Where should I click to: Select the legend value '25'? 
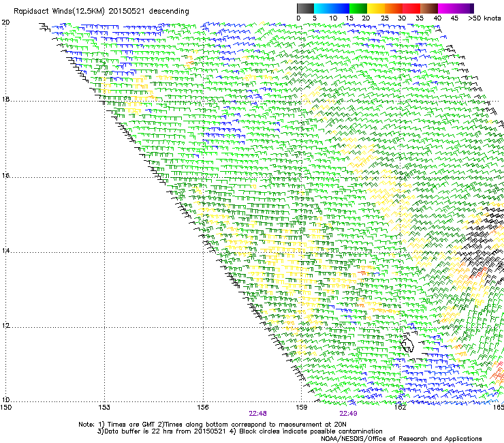coord(385,18)
